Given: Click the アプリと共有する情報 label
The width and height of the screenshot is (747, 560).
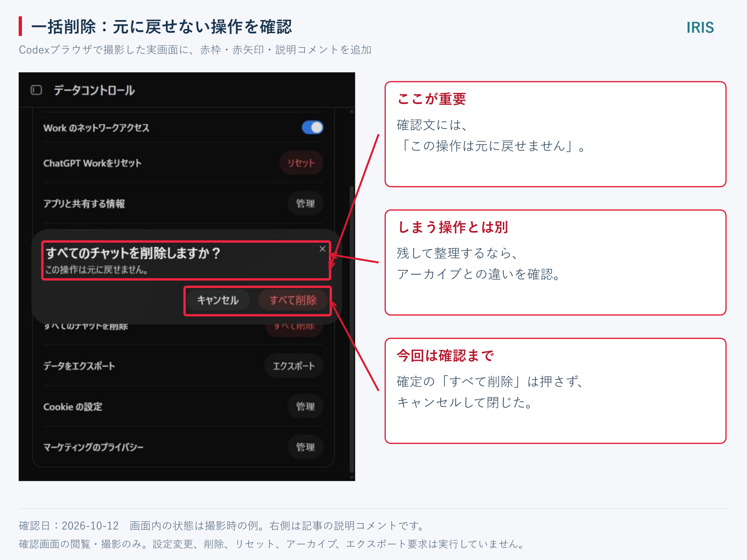Looking at the screenshot, I should point(84,204).
